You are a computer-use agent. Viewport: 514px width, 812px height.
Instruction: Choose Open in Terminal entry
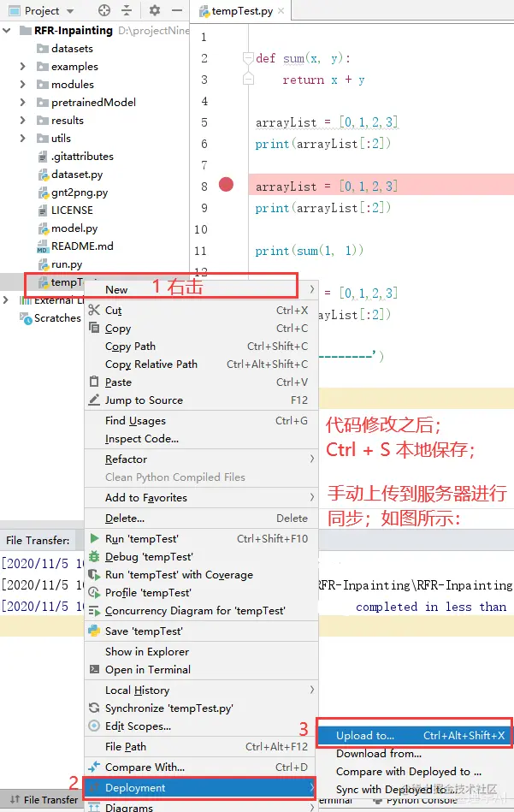tap(201, 670)
